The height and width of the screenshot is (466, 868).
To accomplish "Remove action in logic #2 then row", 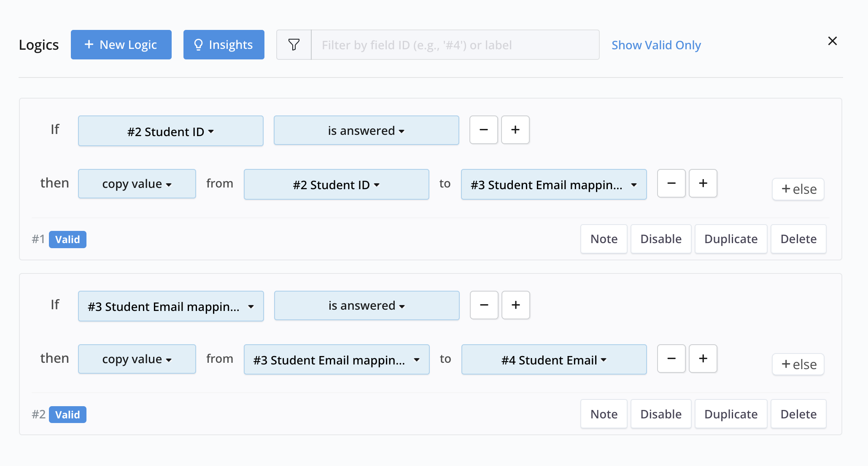I will click(x=671, y=359).
